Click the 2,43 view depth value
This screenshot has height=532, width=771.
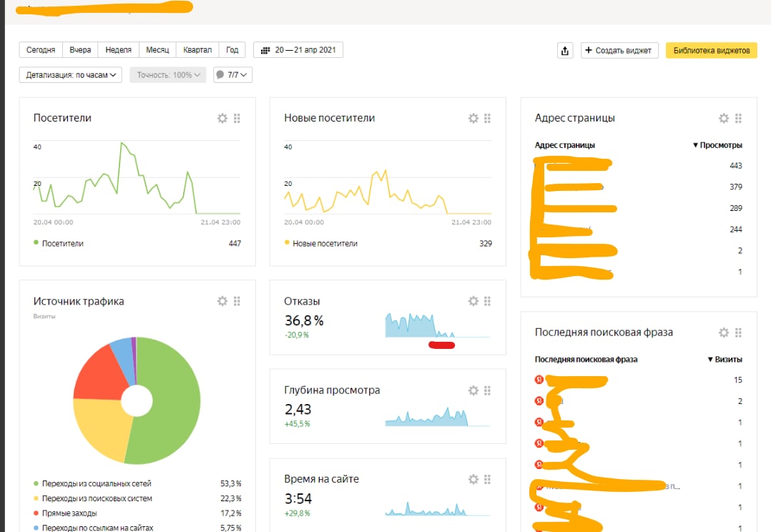point(298,409)
